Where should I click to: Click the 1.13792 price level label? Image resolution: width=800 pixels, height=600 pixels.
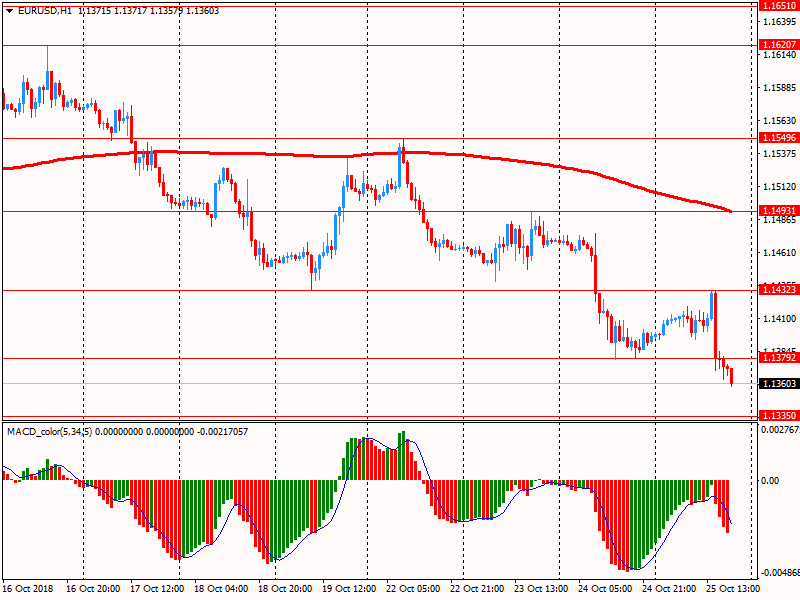click(779, 358)
